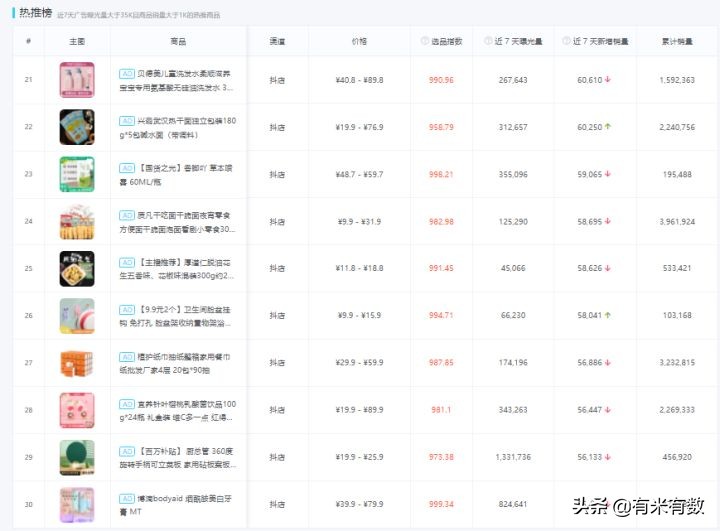Open the row 28 pink yogurt drink thumbnail
Screen dimensions: 720x531
coord(77,410)
